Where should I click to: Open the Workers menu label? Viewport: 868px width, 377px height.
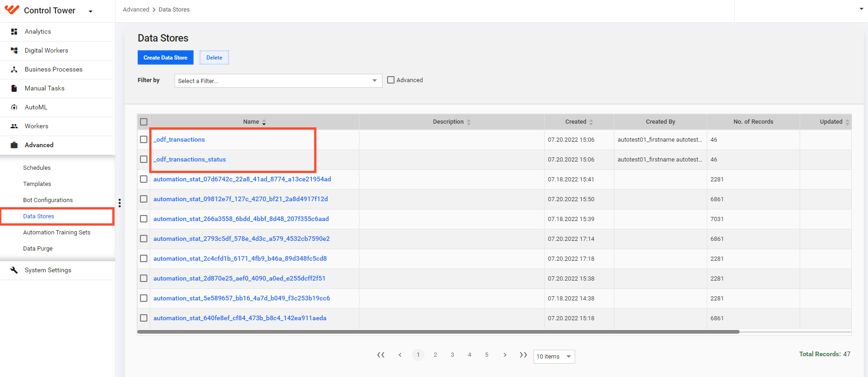[x=36, y=126]
